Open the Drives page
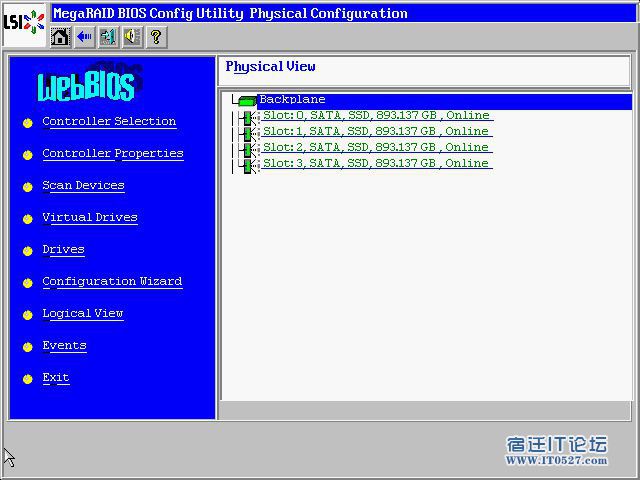 [64, 250]
